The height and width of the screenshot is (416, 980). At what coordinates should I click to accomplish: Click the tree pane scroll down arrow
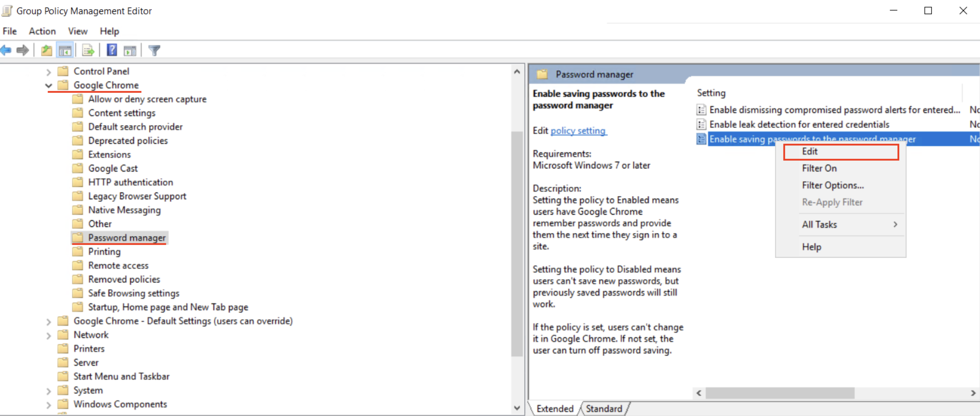[x=517, y=408]
